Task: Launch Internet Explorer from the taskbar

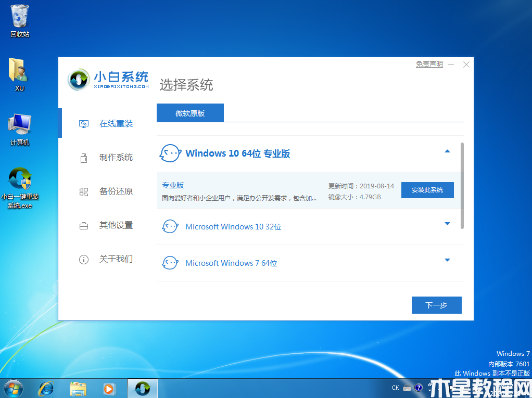Action: (46, 389)
